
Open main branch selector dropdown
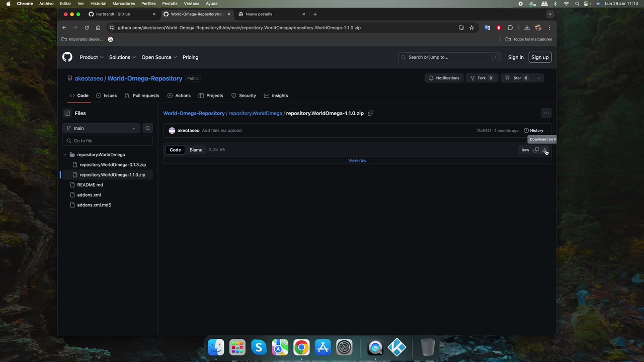(101, 128)
